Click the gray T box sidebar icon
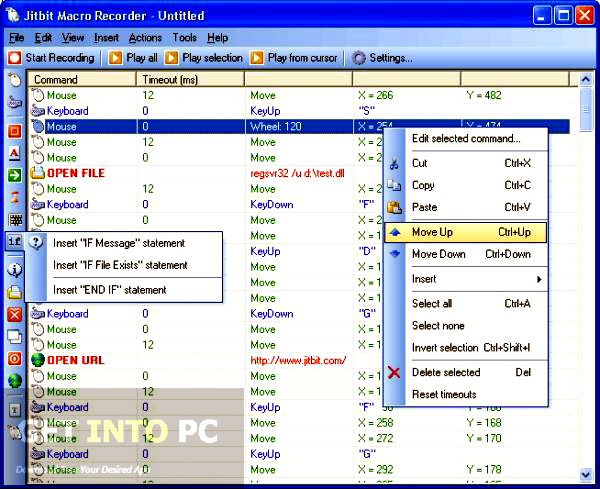Image resolution: width=600 pixels, height=489 pixels. pos(15,410)
